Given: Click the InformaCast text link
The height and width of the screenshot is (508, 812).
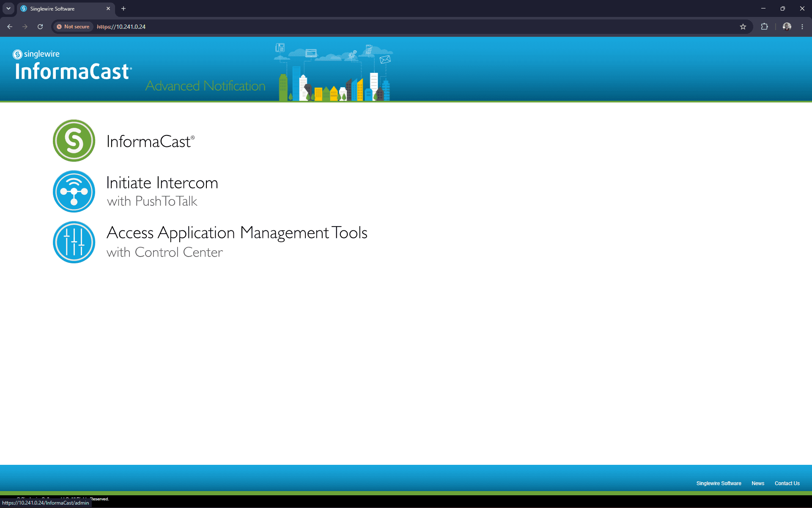Looking at the screenshot, I should (150, 141).
